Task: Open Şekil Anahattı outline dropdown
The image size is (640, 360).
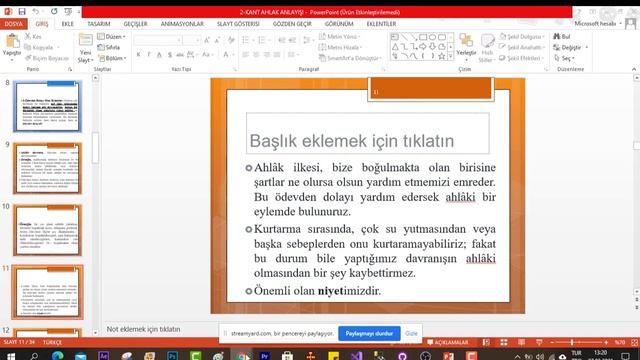Action: point(522,47)
